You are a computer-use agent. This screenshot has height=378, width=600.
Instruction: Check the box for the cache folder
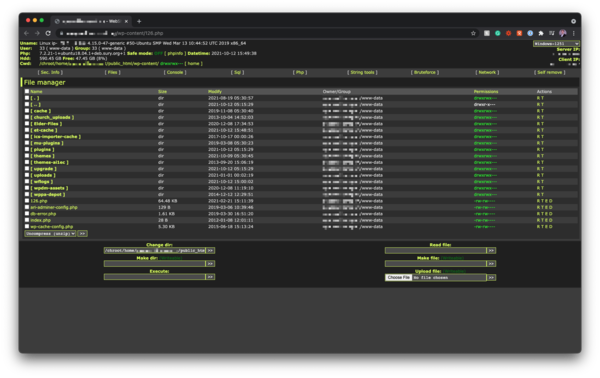[27, 111]
